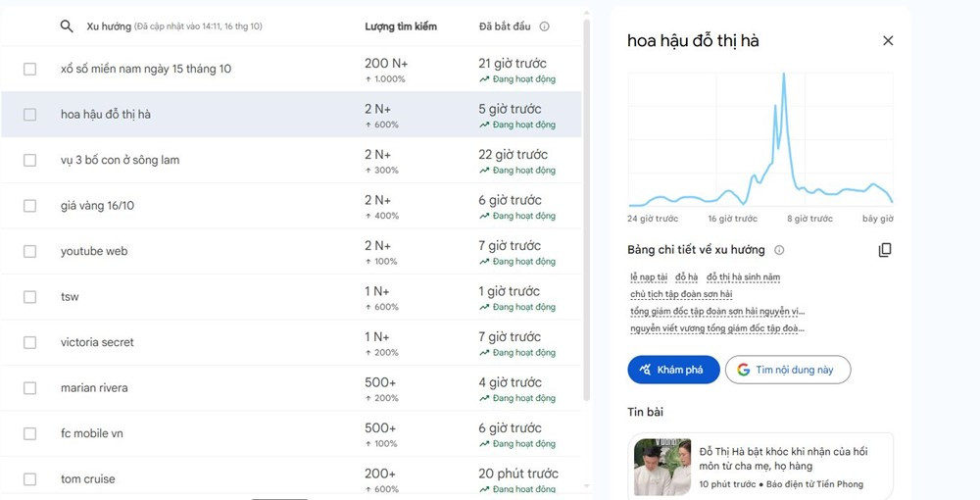
Task: Sort by the Lượng tìm kiếm column header
Action: [x=401, y=26]
